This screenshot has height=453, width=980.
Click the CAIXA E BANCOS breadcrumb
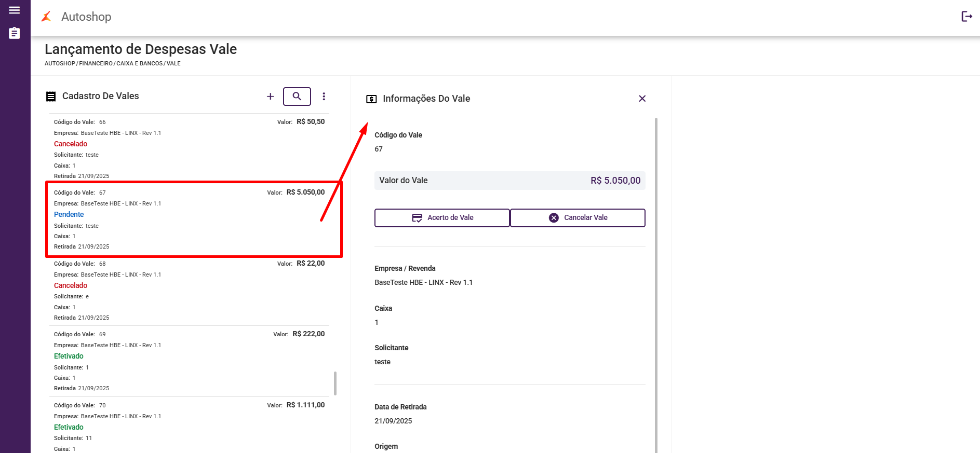click(x=139, y=64)
